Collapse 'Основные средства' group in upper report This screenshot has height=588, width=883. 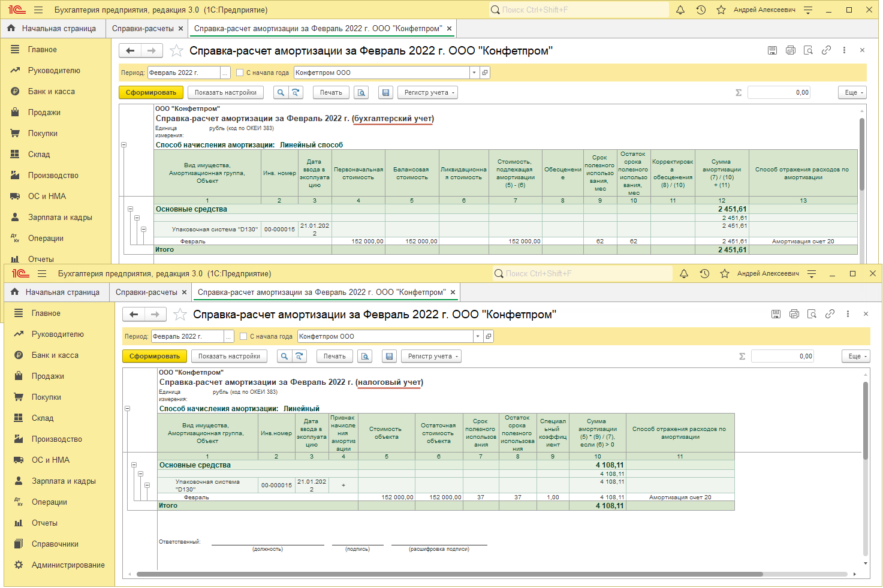point(130,209)
